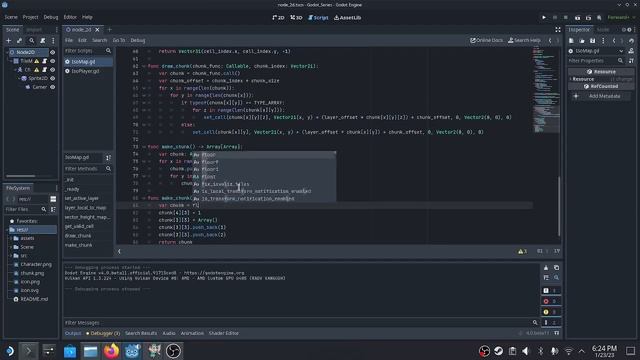Switch to the Debugger bottom panel tab
640x360 pixels.
(103, 333)
